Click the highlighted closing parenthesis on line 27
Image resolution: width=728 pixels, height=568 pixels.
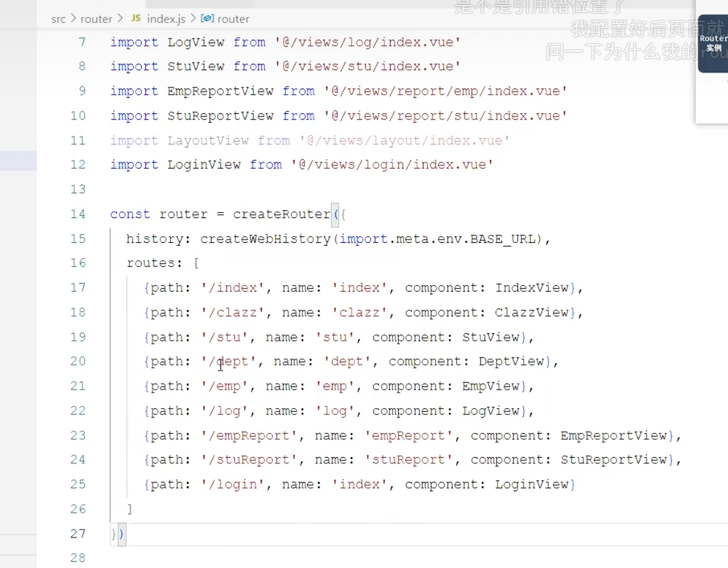(121, 533)
